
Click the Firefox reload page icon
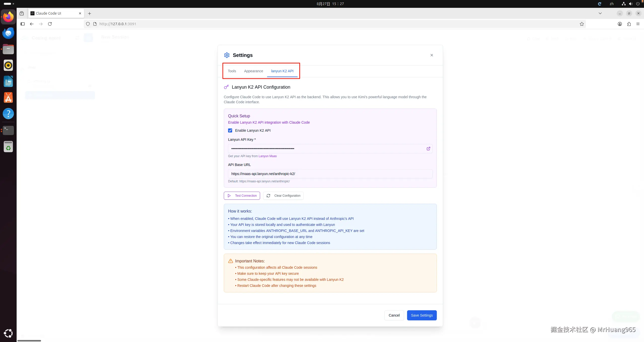coord(50,24)
